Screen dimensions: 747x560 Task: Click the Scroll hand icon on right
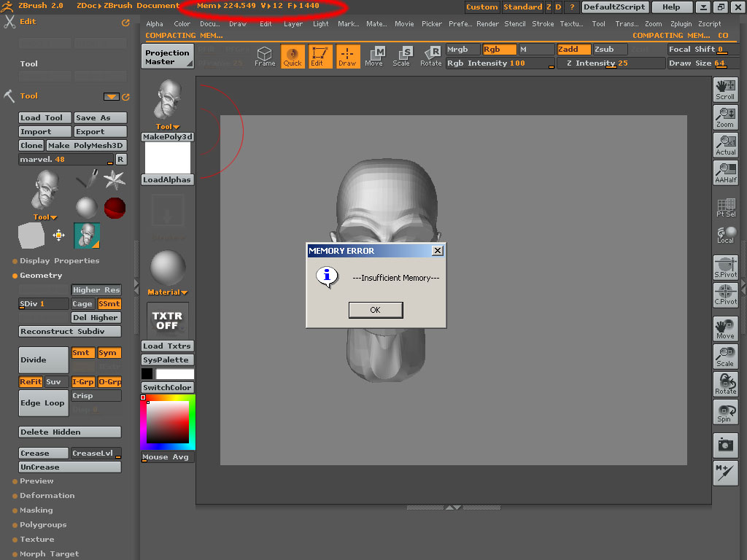[x=725, y=90]
